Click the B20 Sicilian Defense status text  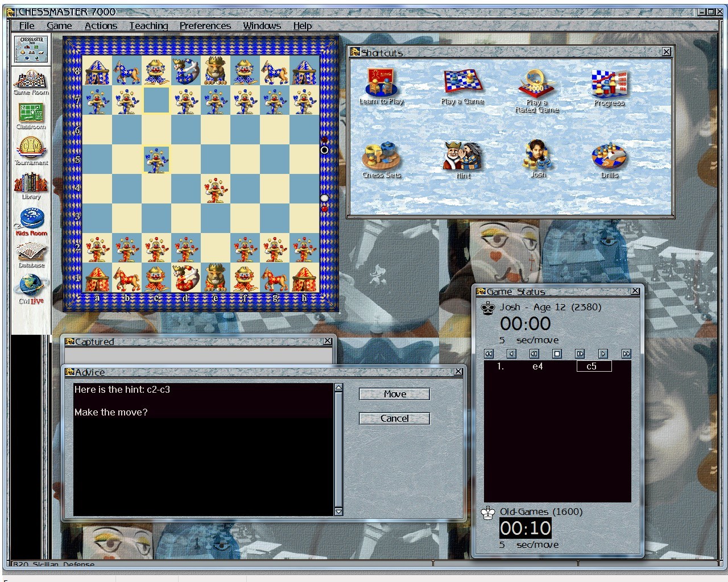(x=53, y=564)
